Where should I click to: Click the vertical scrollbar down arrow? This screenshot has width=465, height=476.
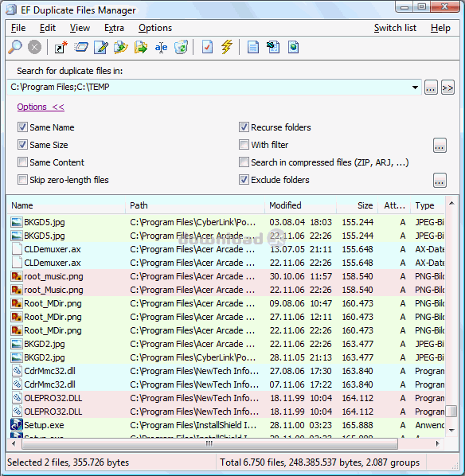[x=452, y=430]
